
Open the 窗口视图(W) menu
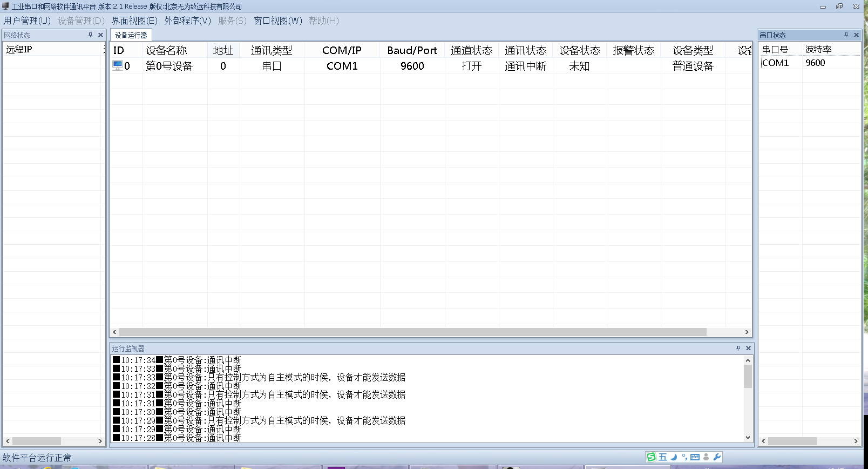point(277,21)
